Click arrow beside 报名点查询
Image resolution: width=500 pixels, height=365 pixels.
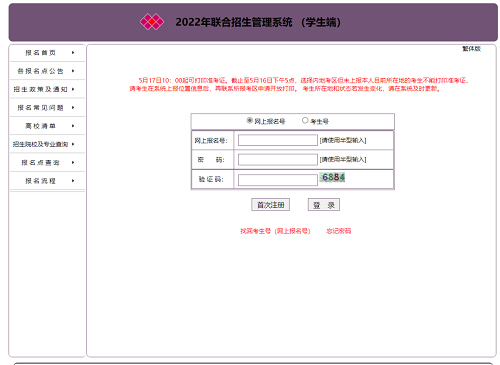coord(73,163)
